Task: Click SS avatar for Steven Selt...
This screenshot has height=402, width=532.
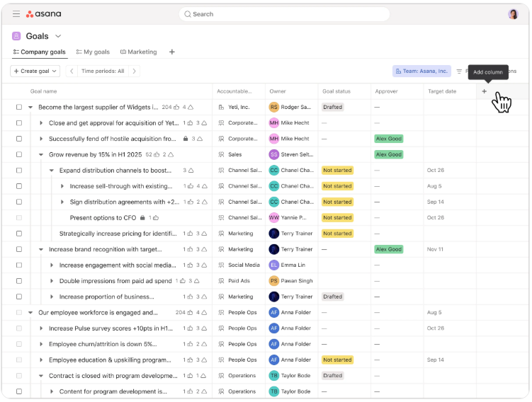Action: pyautogui.click(x=274, y=154)
